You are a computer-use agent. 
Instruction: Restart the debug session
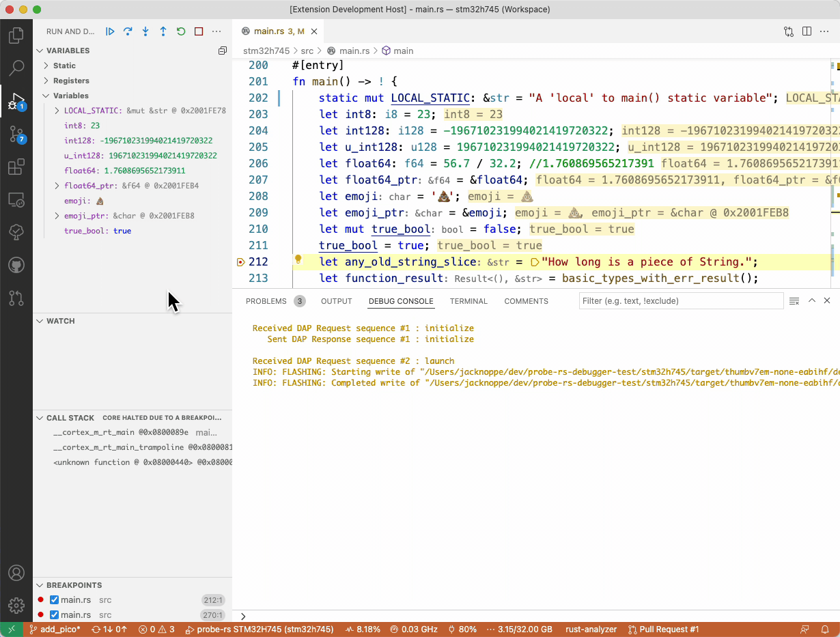tap(181, 31)
